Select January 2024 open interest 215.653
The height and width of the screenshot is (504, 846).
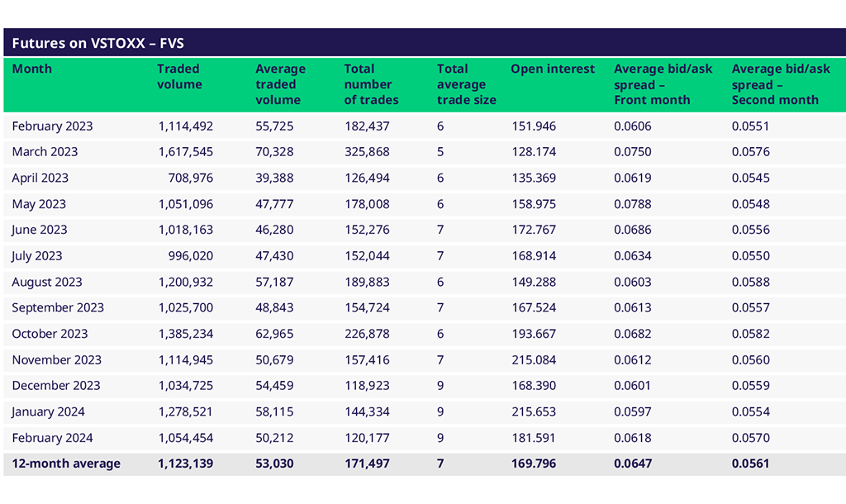tap(533, 411)
